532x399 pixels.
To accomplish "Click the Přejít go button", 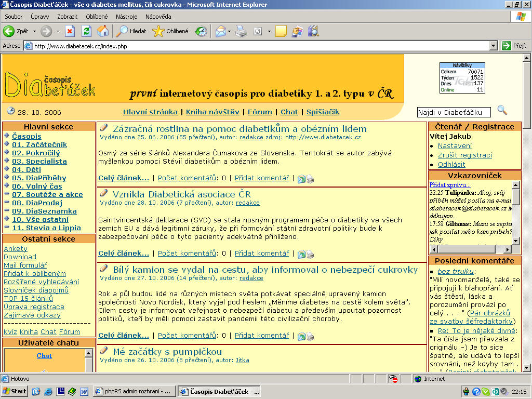I will pyautogui.click(x=514, y=46).
